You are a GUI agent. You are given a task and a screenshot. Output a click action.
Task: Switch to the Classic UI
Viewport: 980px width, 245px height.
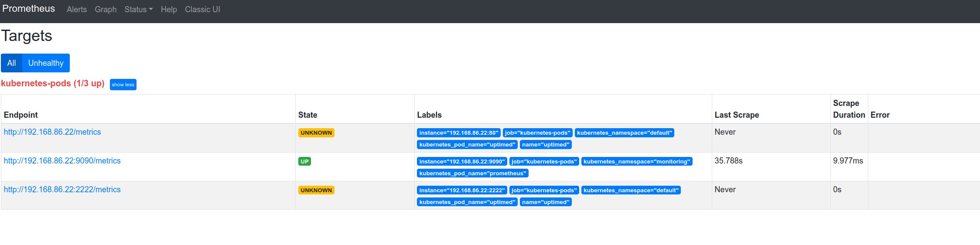pos(202,9)
